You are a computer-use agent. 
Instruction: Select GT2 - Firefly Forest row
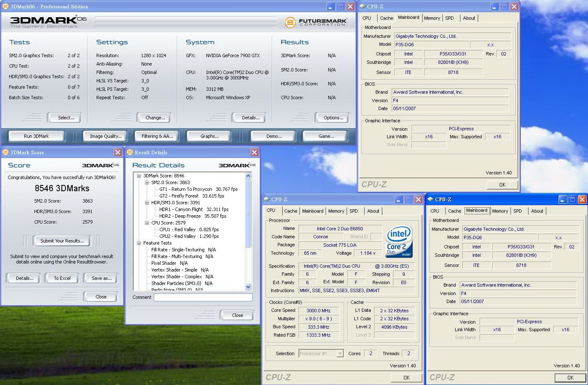(x=192, y=196)
